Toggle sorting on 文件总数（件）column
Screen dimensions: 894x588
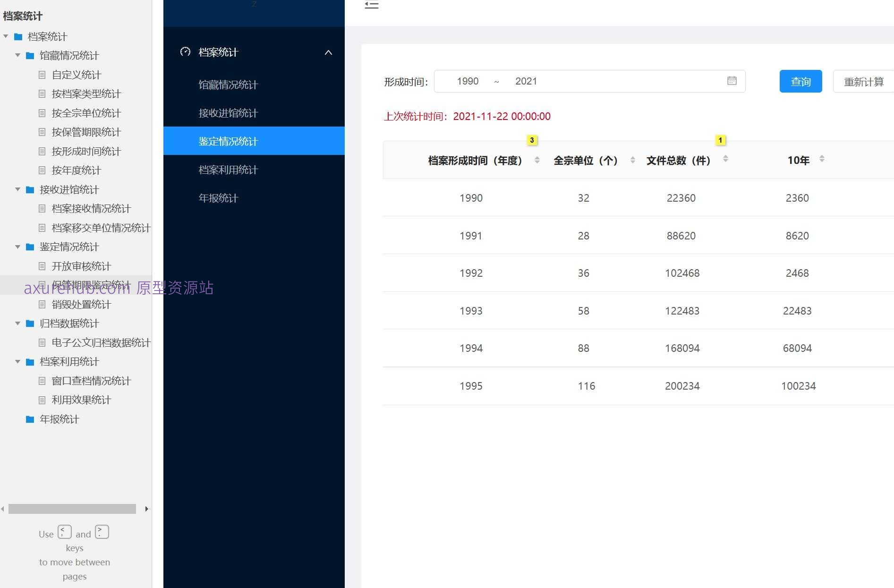[726, 160]
